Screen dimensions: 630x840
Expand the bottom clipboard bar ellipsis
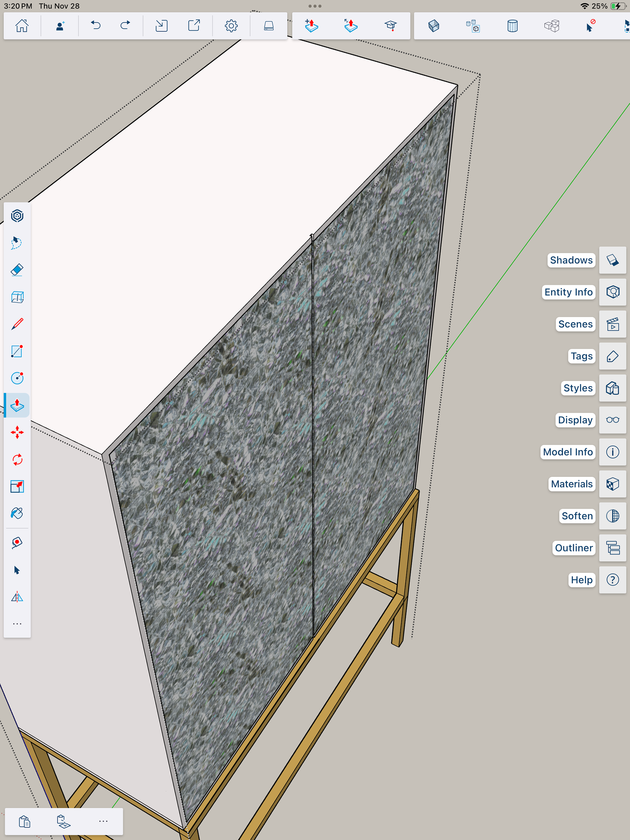(103, 821)
